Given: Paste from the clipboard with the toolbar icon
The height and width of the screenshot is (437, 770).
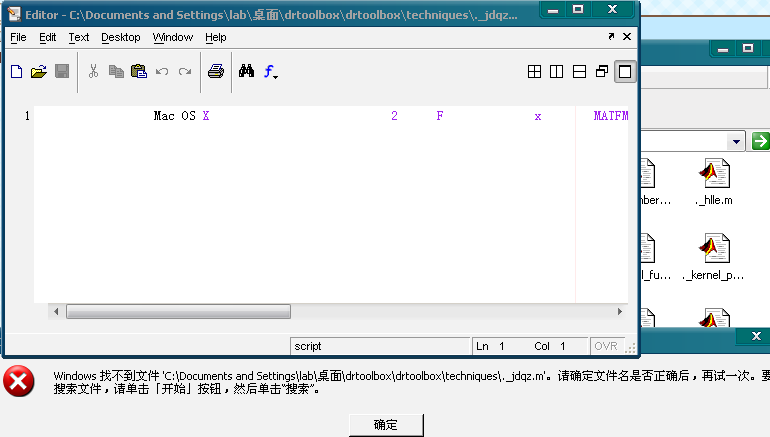Looking at the screenshot, I should coord(139,72).
